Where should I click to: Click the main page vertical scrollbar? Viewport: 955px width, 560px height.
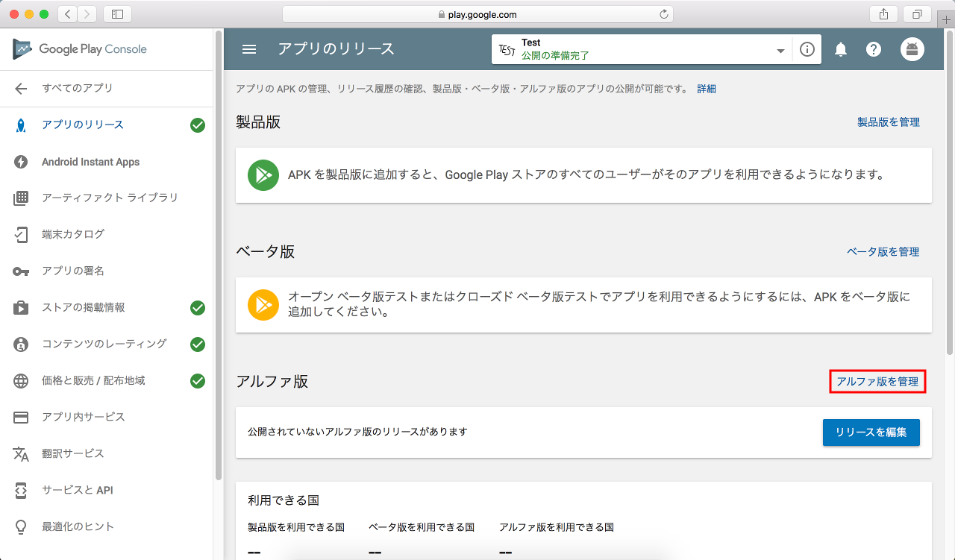(x=950, y=192)
